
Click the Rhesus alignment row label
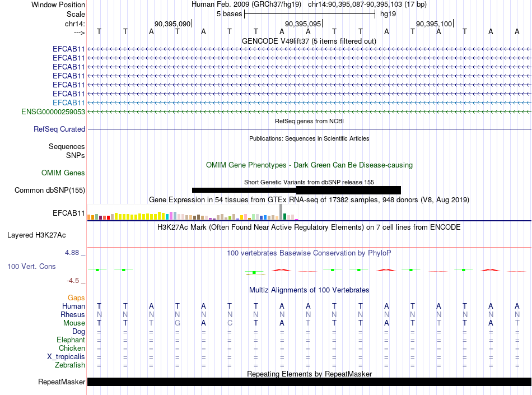point(73,314)
